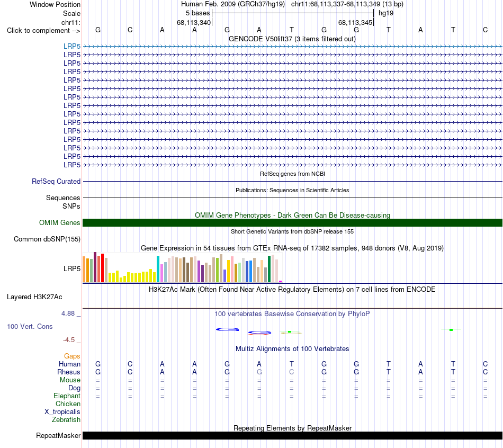503x448 pixels.
Task: Click the cyan bar in the GTEx expression chart
Action: point(158,269)
